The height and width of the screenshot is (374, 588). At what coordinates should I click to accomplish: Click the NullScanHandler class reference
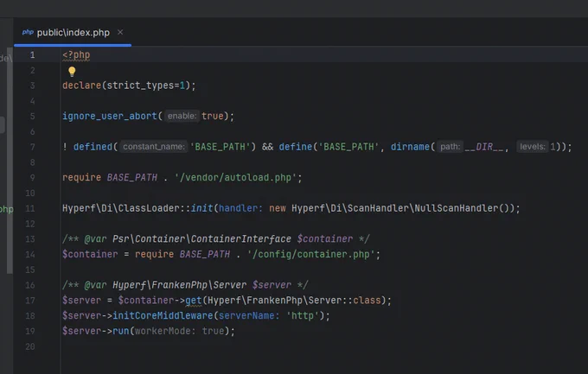456,208
